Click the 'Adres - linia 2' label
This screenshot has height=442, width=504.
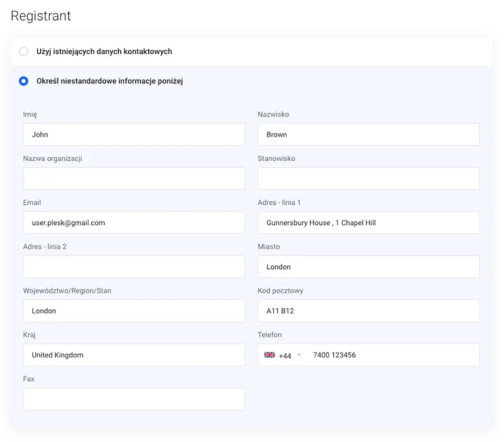coord(45,246)
